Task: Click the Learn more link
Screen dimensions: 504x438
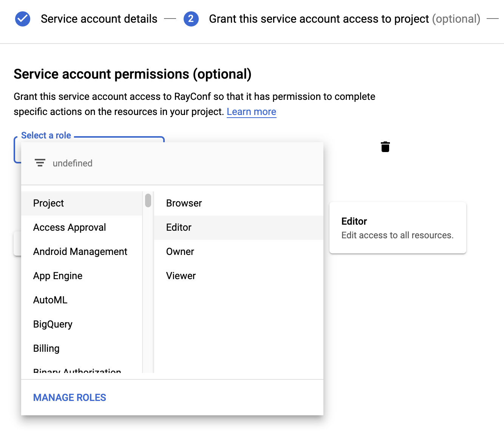Action: (251, 112)
